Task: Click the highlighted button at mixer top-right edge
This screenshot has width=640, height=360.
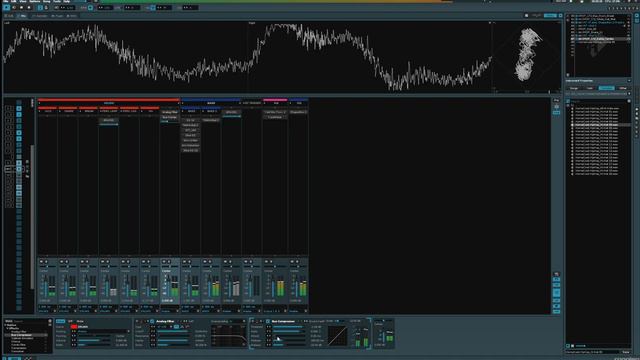Action: pos(556,112)
